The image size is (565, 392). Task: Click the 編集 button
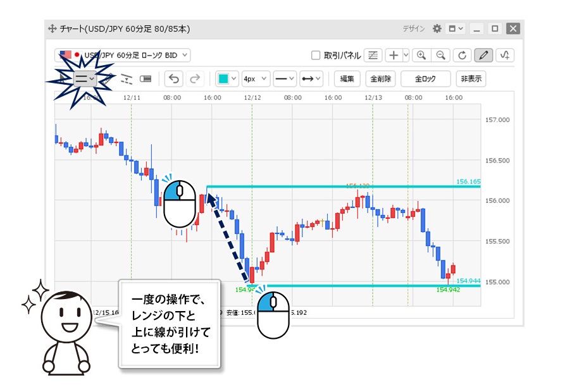(347, 79)
